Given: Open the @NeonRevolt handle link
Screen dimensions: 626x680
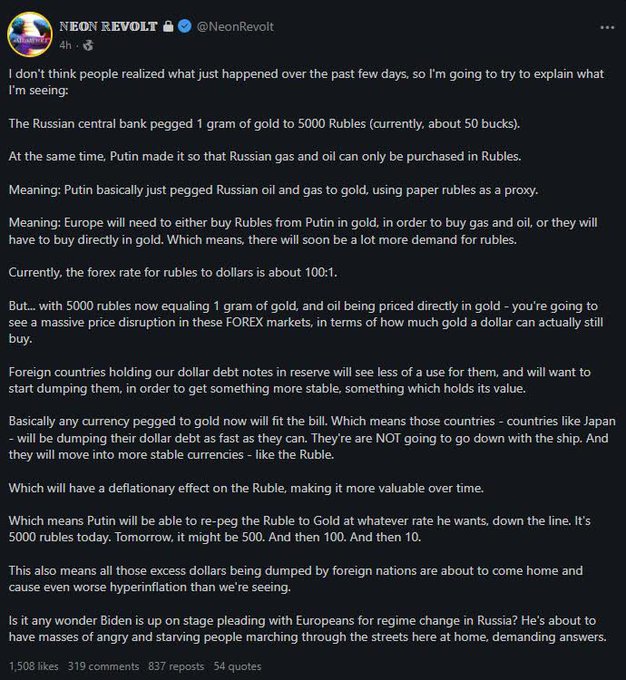Looking at the screenshot, I should tap(235, 26).
